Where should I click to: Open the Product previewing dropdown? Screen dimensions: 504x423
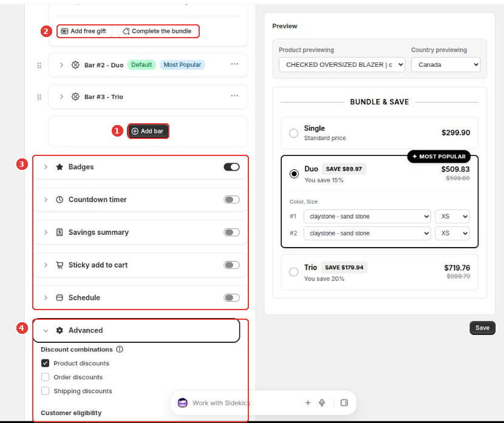click(342, 64)
